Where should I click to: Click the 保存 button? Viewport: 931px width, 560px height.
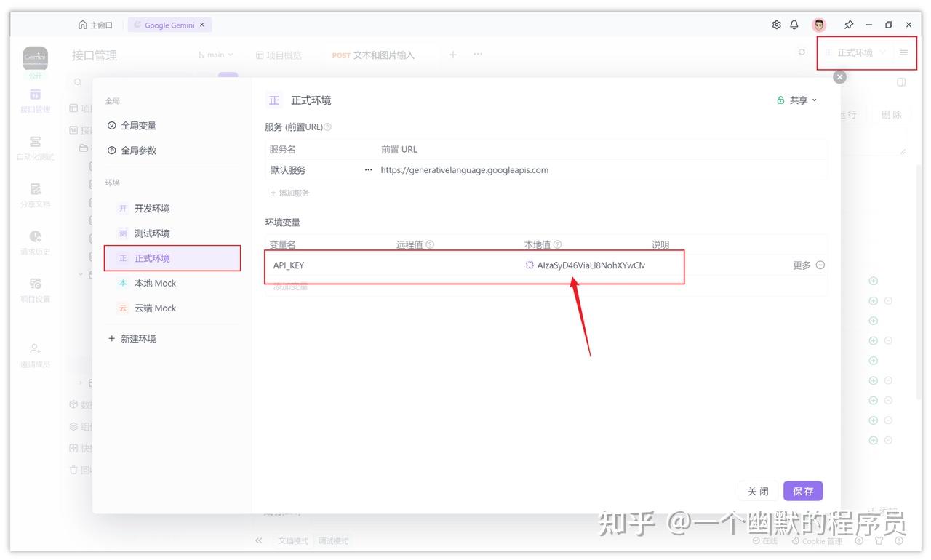pos(803,491)
